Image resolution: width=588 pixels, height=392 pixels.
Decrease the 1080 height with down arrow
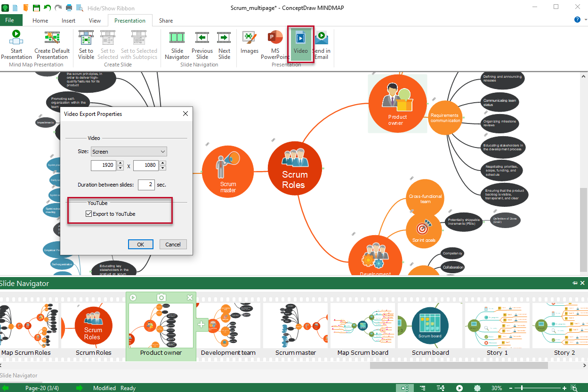pos(162,168)
